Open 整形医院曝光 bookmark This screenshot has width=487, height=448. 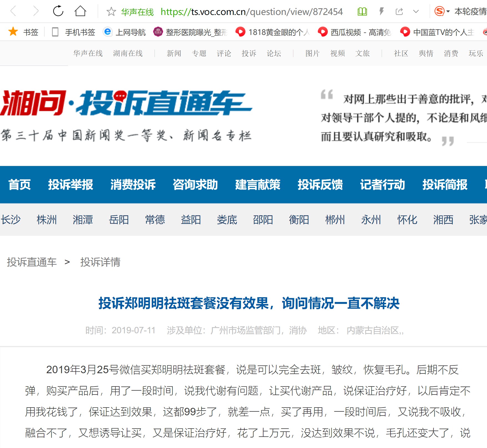pyautogui.click(x=190, y=32)
